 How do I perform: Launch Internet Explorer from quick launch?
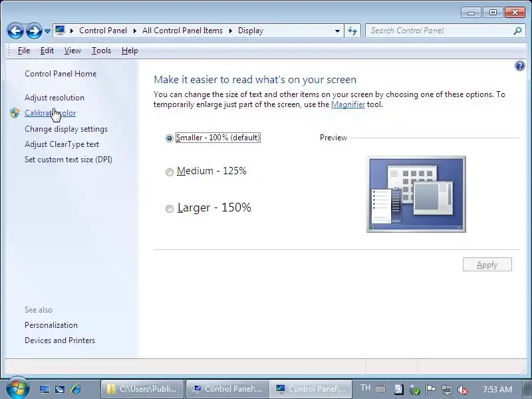pos(76,389)
